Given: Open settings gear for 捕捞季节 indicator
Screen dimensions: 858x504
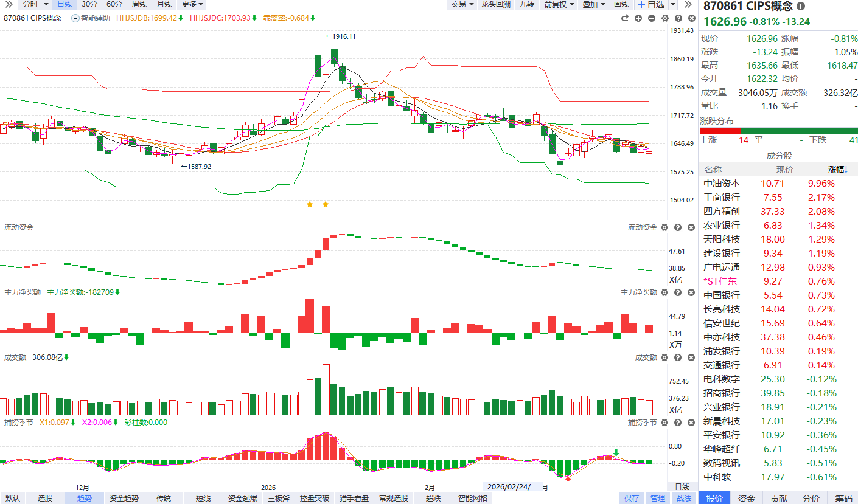Looking at the screenshot, I should click(x=664, y=423).
